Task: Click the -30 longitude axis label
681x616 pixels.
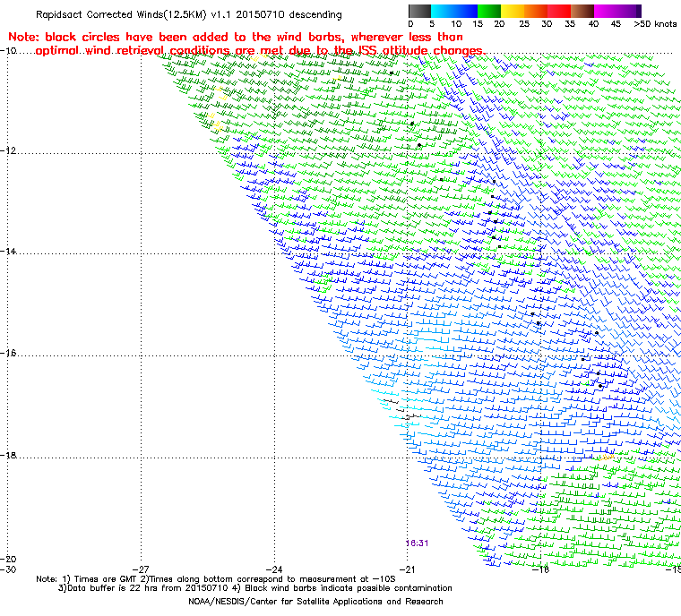Action: point(8,569)
